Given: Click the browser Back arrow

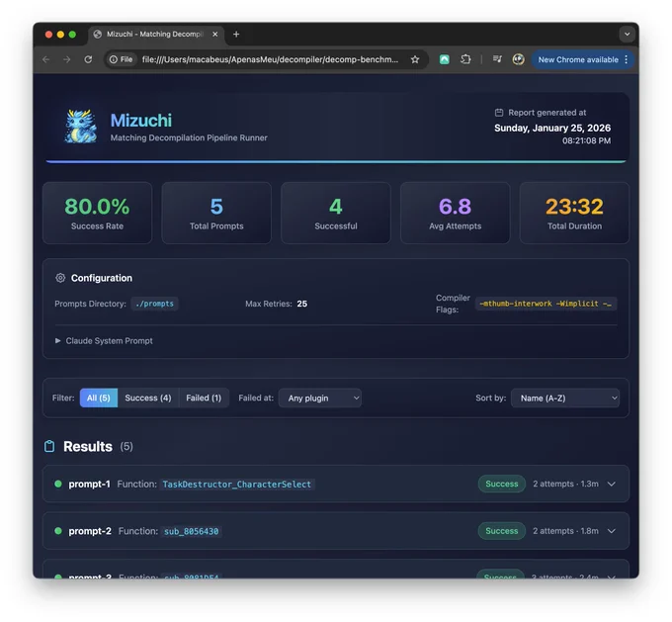Looking at the screenshot, I should [46, 59].
